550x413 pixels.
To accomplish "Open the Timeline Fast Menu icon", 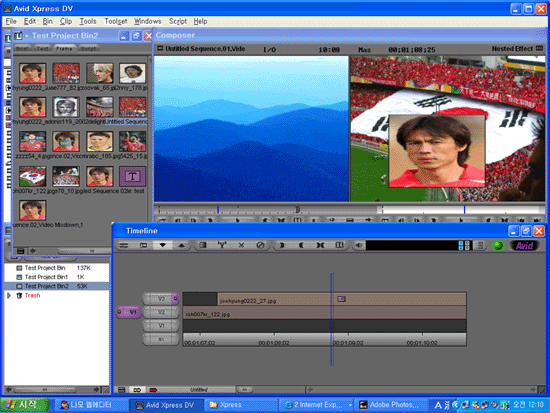I will (x=124, y=245).
